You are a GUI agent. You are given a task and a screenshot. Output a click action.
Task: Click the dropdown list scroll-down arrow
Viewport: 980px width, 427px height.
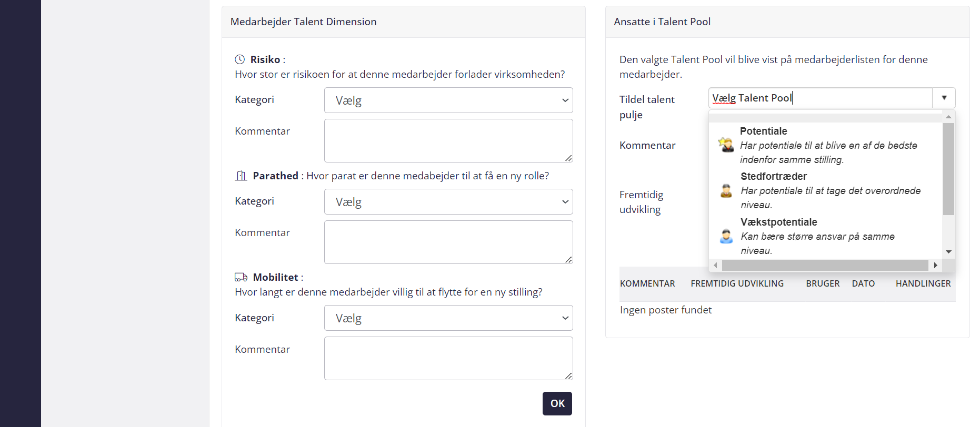(x=948, y=252)
